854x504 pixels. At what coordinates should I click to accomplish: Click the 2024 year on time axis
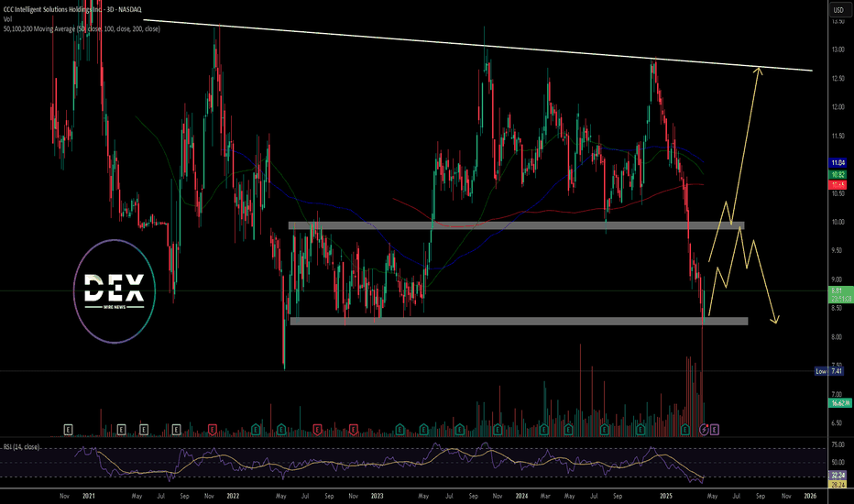click(x=521, y=496)
